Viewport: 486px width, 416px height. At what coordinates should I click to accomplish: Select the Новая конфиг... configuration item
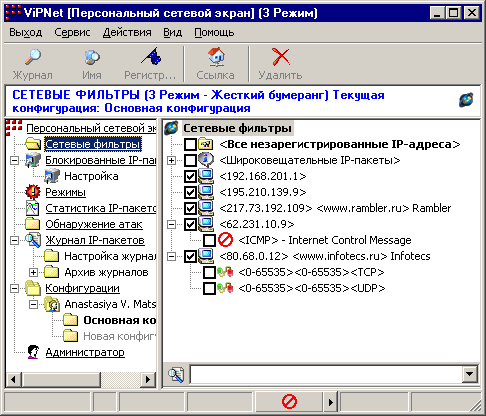coord(119,336)
